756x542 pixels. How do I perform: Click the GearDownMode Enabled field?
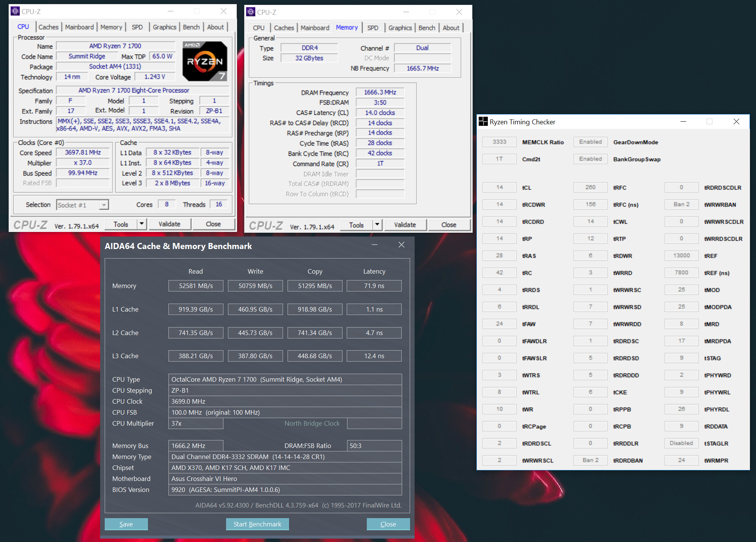pos(590,142)
